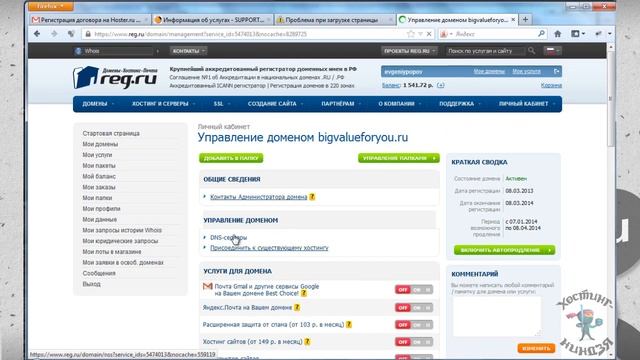Click the Whois globe icon
Screen dimensions: 640x360
[78, 51]
